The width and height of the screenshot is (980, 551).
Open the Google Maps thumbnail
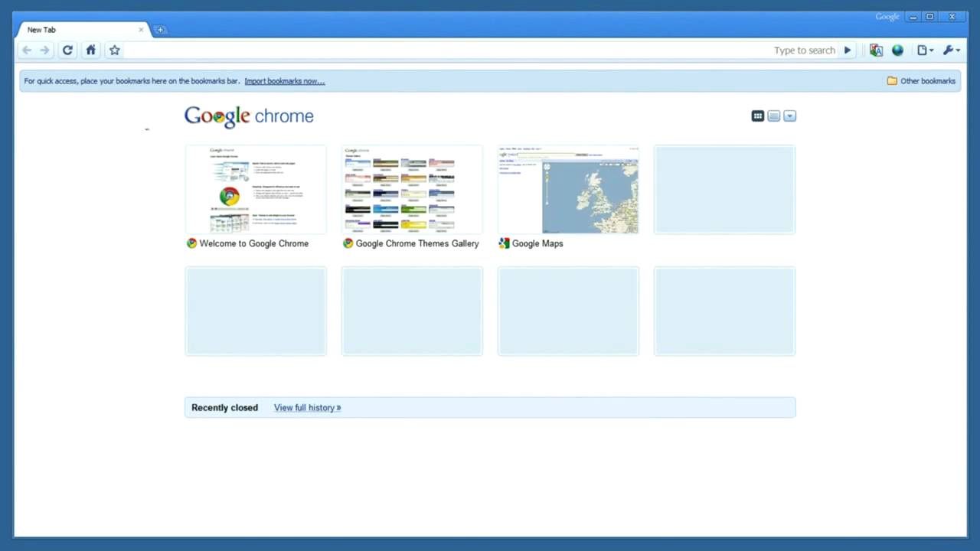tap(568, 189)
